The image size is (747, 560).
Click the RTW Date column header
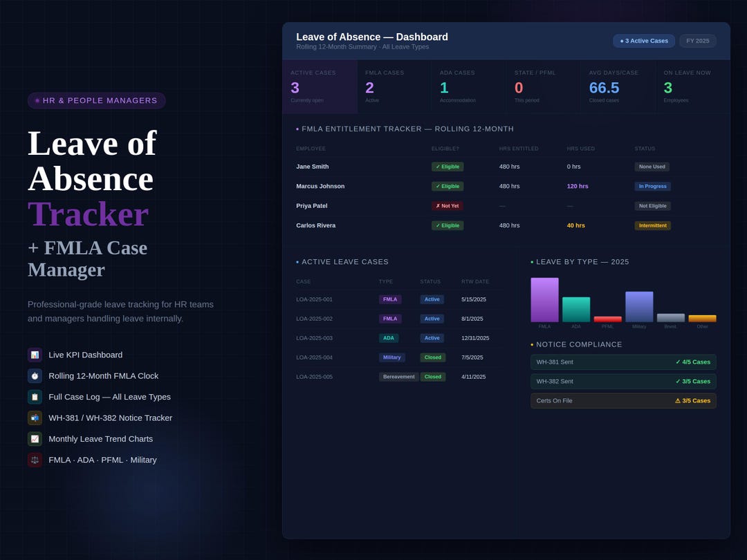tap(474, 281)
